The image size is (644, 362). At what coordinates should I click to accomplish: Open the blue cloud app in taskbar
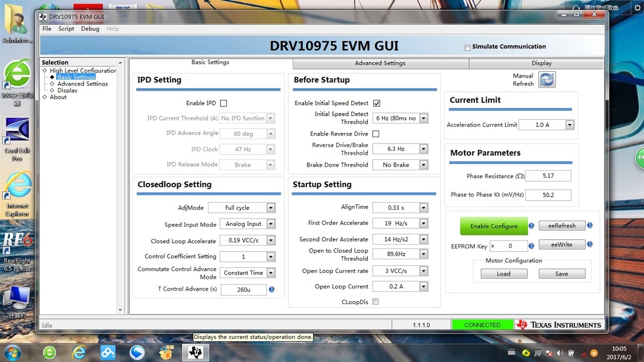click(108, 352)
